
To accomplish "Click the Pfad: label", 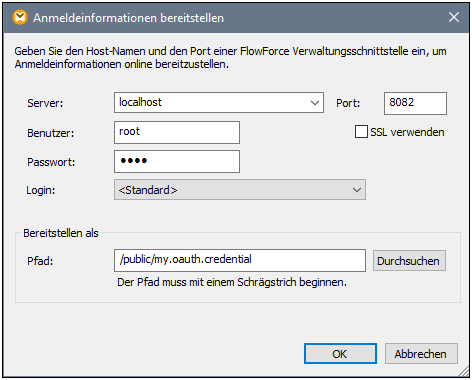I will (40, 261).
